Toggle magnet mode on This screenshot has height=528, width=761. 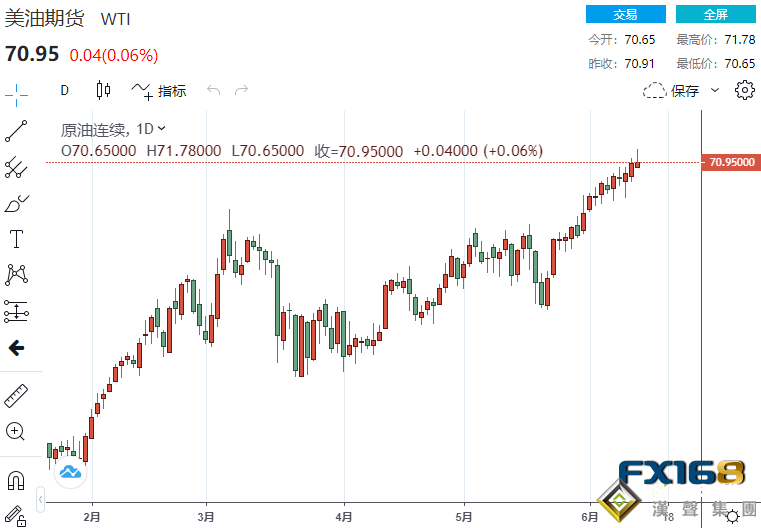[17, 480]
